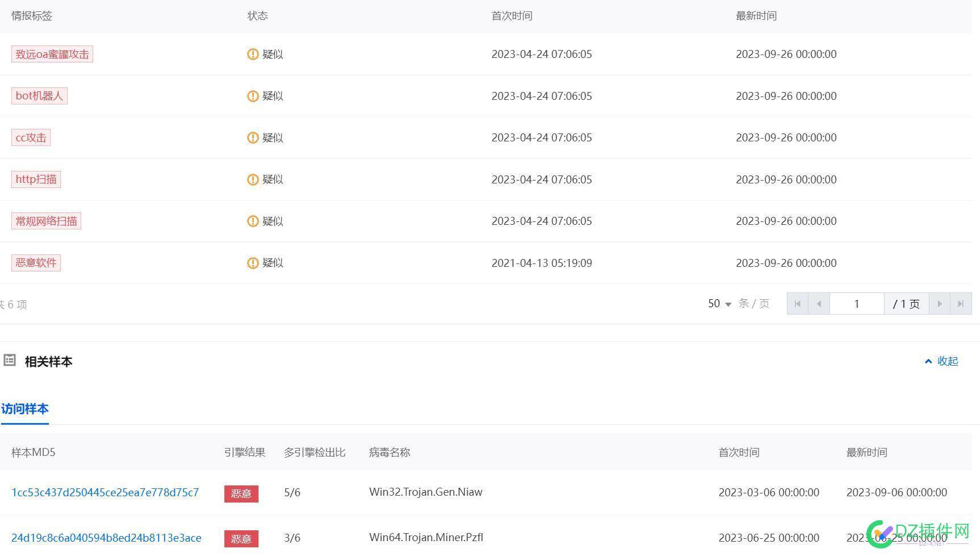Click the date 2021-04-13 05:19:09
980x557 pixels.
coord(542,263)
